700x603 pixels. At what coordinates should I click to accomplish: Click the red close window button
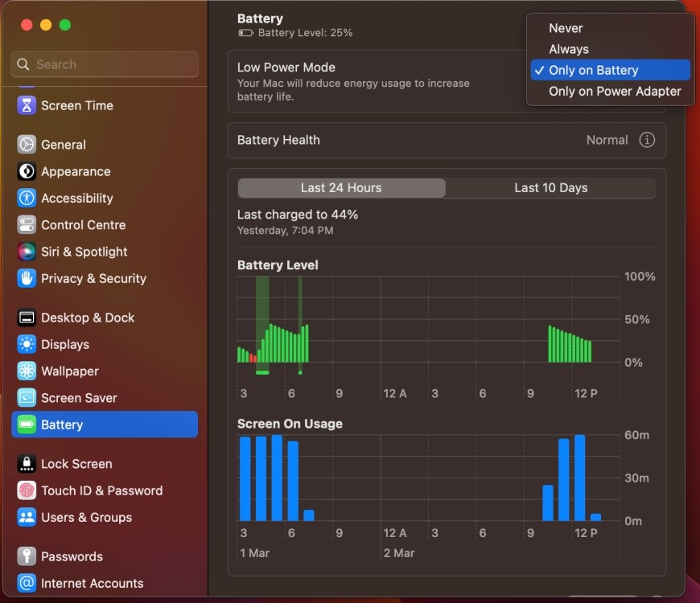point(27,25)
